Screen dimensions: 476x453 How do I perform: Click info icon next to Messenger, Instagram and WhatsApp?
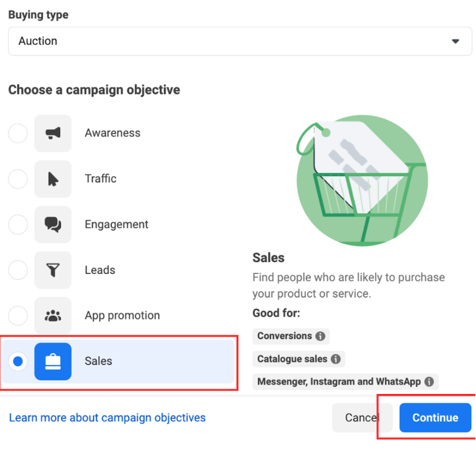(x=429, y=382)
